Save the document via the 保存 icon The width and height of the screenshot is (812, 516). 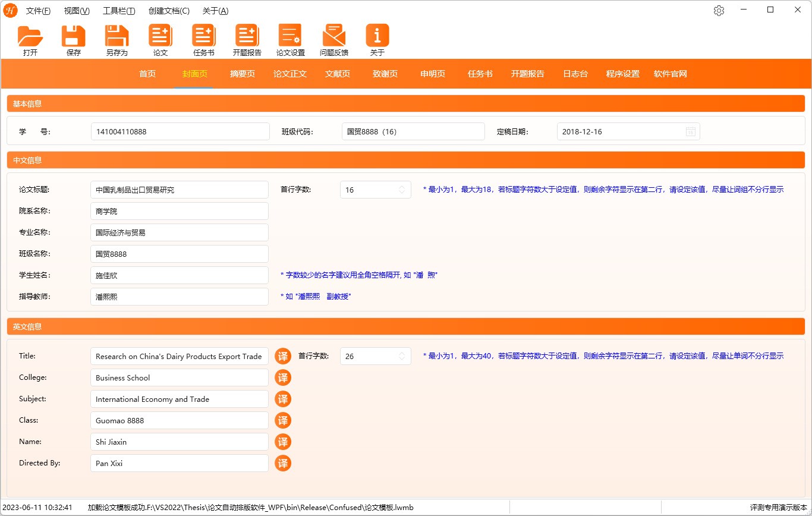click(73, 37)
